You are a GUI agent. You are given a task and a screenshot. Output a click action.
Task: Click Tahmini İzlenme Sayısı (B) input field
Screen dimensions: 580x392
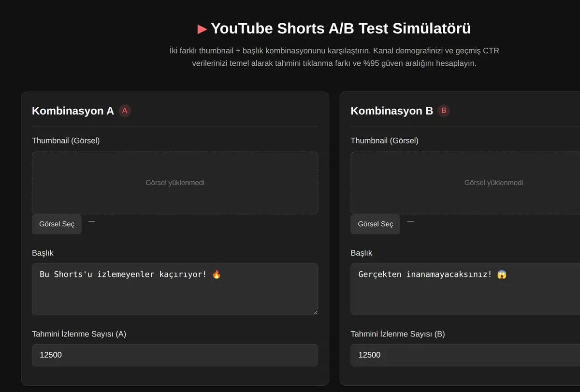465,355
